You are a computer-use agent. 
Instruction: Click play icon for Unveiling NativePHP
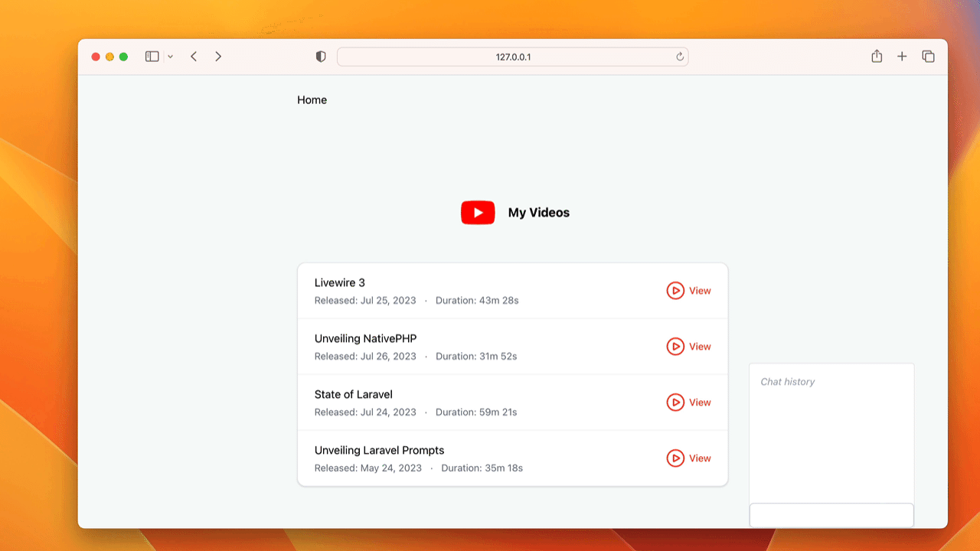(x=675, y=347)
